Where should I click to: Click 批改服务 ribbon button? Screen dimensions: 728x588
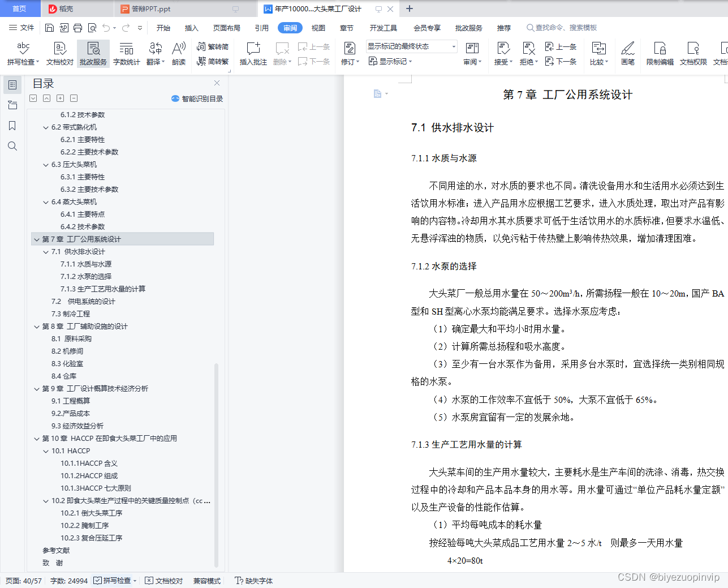click(x=93, y=54)
